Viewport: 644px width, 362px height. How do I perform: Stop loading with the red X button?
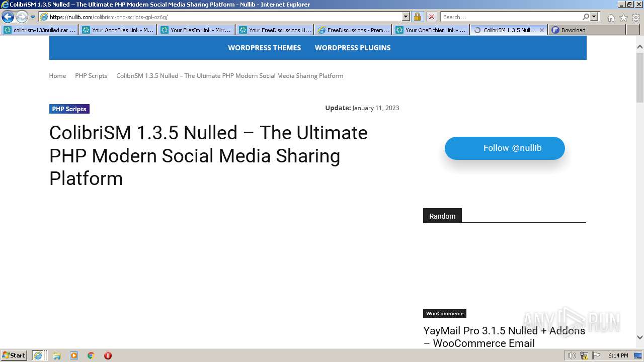click(431, 17)
